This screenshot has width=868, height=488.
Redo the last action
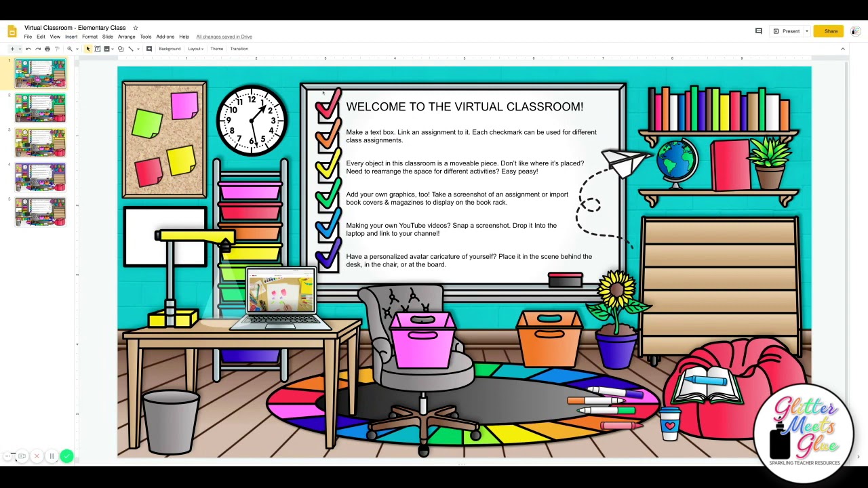(38, 49)
